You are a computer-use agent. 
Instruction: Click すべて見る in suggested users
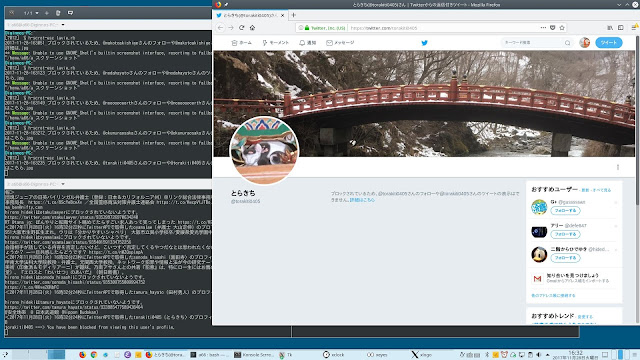tap(602, 190)
